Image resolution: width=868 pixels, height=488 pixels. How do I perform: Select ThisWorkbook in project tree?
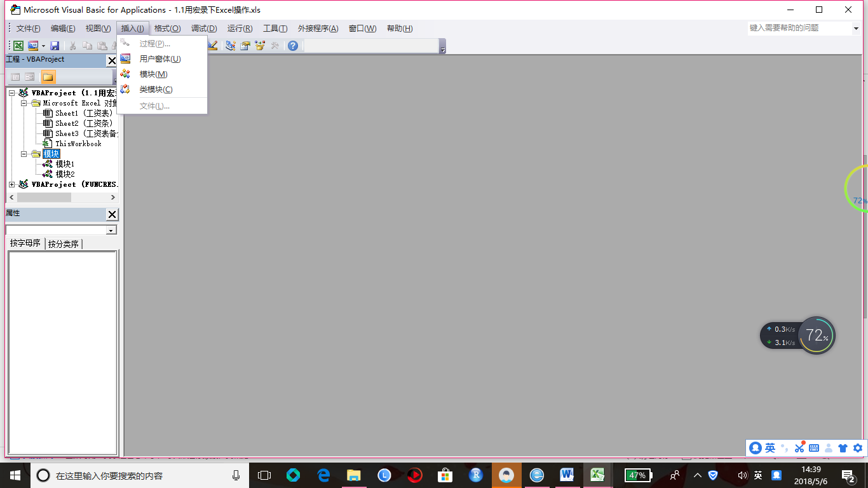pyautogui.click(x=78, y=144)
